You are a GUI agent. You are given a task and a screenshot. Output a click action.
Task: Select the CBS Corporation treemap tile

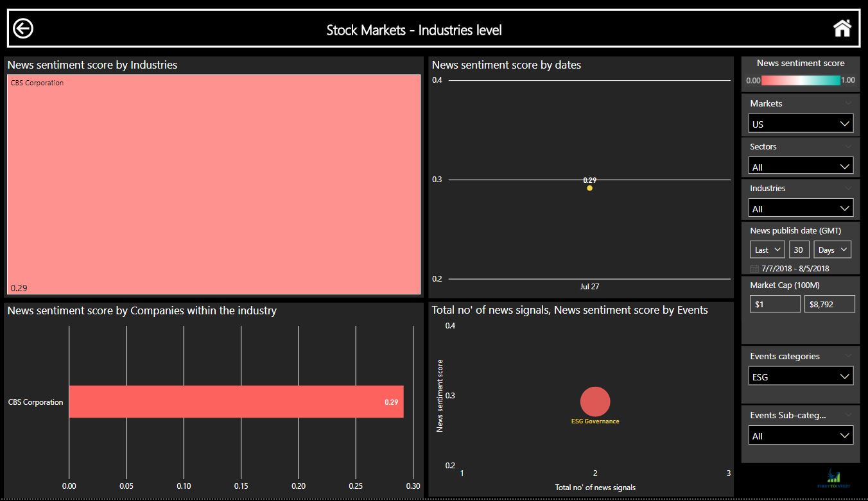coord(214,185)
